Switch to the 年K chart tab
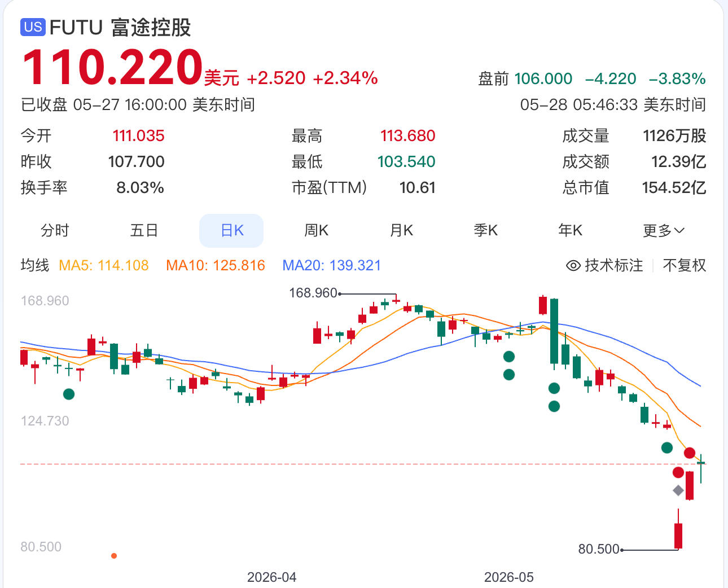The image size is (728, 588). pyautogui.click(x=571, y=230)
